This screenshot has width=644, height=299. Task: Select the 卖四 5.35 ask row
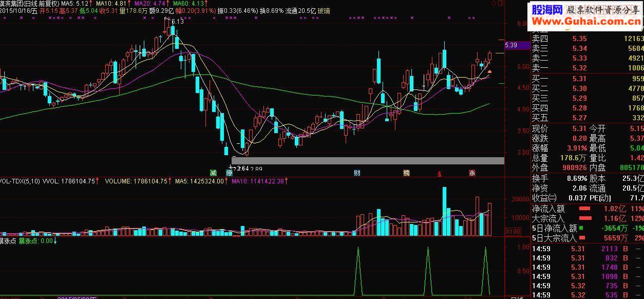coord(587,39)
